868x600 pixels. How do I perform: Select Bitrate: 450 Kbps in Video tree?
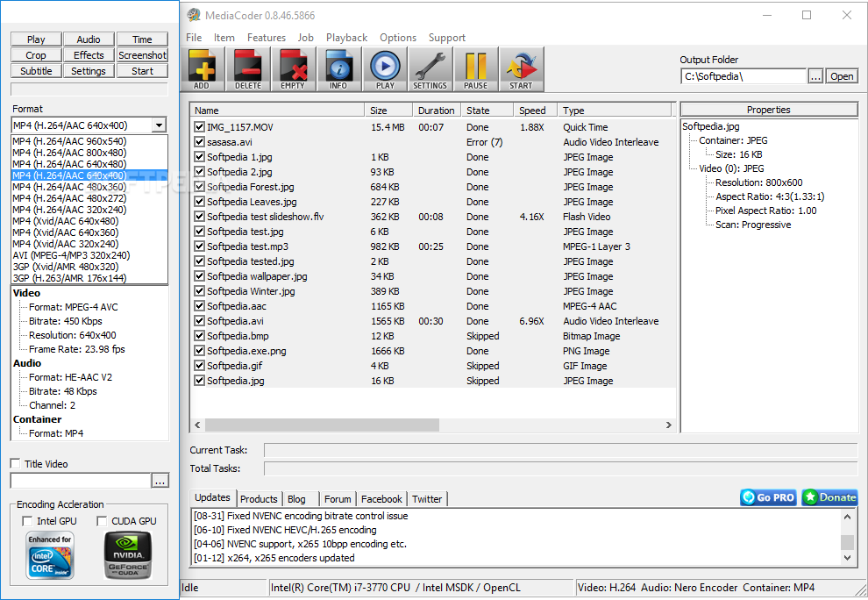click(66, 321)
